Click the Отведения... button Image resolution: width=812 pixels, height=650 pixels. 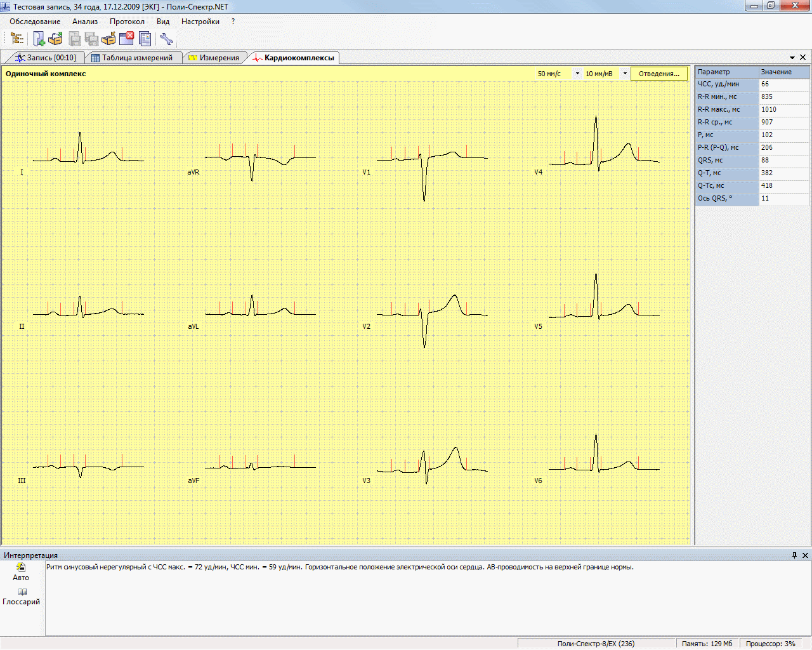pyautogui.click(x=658, y=74)
